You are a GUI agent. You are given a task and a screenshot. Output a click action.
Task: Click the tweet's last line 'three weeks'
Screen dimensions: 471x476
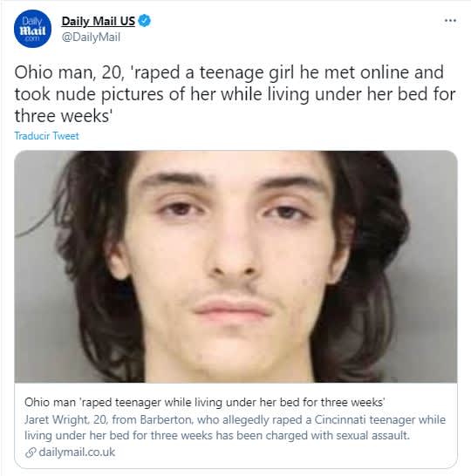point(64,116)
